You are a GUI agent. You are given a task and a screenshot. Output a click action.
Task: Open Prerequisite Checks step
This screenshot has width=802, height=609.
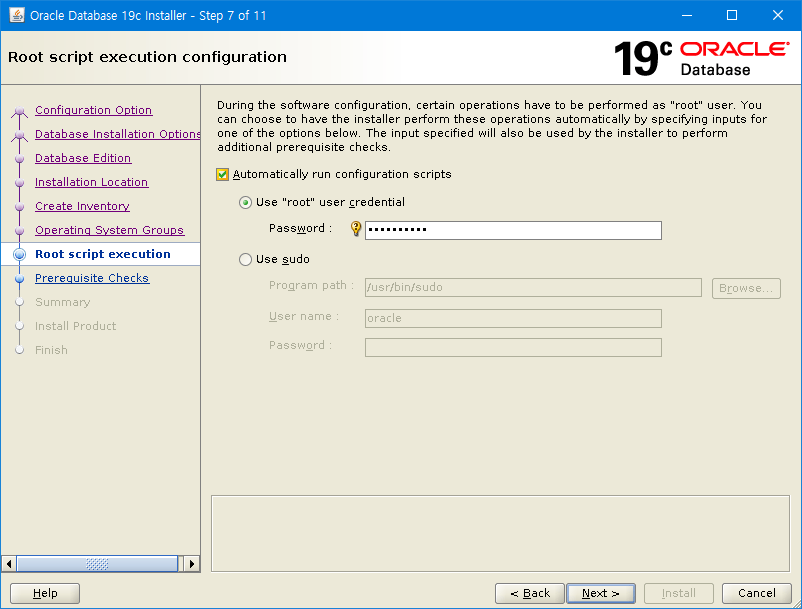coord(92,279)
